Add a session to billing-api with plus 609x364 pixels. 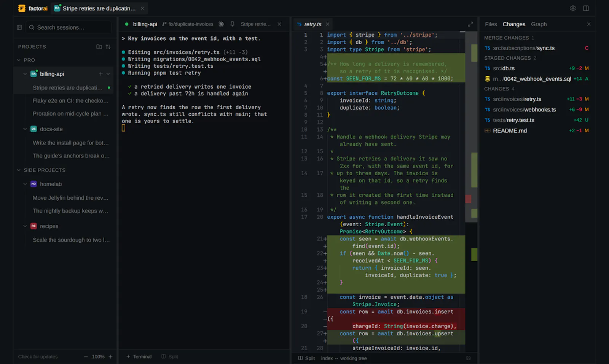[x=100, y=74]
